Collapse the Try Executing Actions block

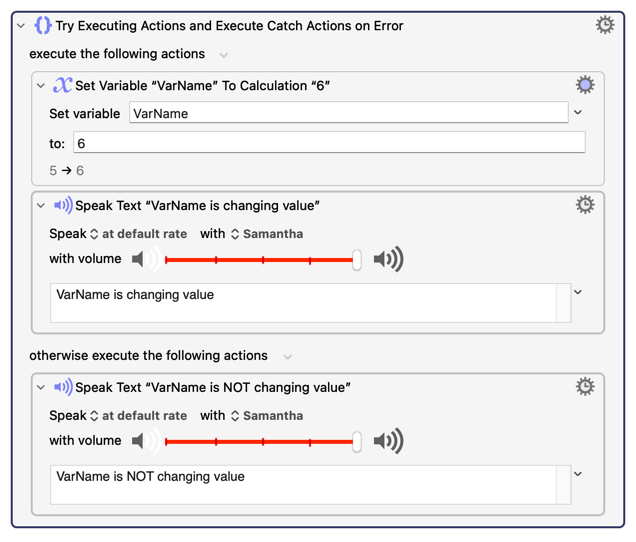coord(21,26)
